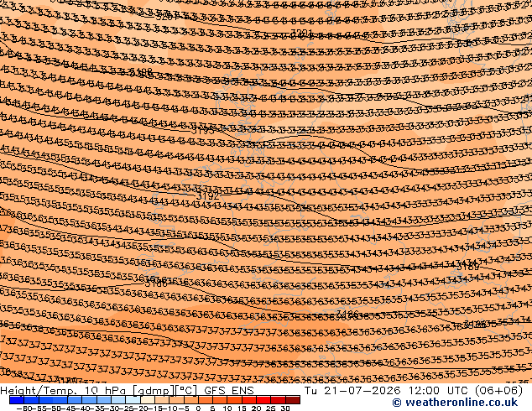
Task: Click the '30' value on the legend scale
Action: [285, 408]
